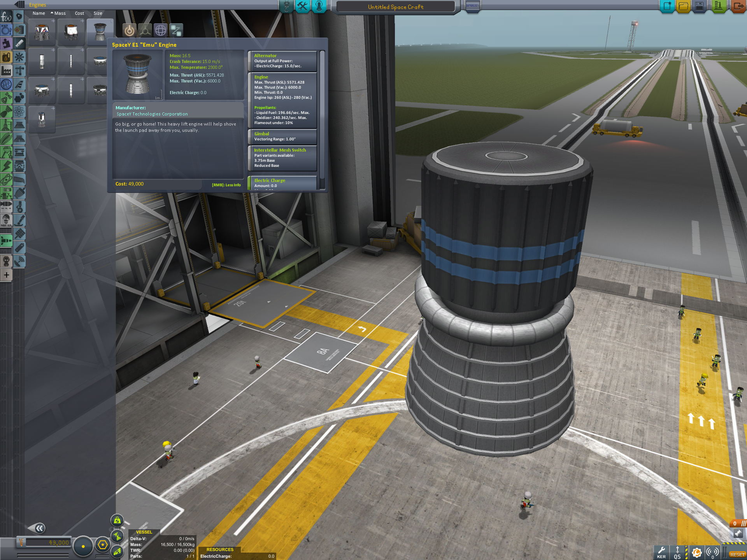747x560 pixels.
Task: Toggle Center of Thrust indicator
Action: (117, 536)
